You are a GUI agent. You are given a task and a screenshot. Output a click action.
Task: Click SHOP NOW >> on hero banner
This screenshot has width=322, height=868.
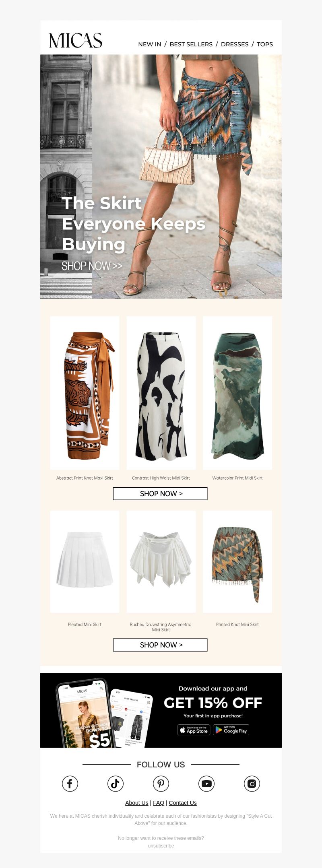coord(92,266)
